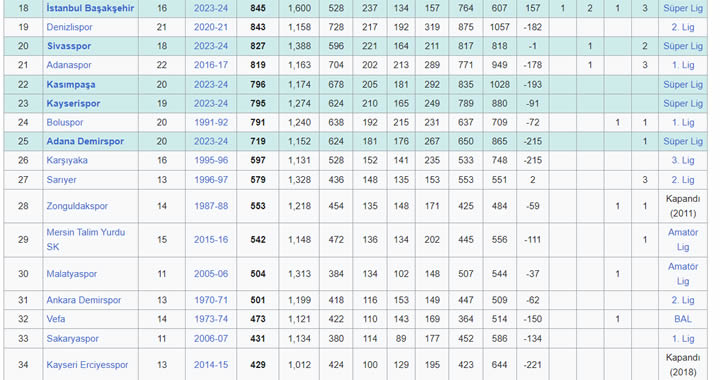The width and height of the screenshot is (720, 380).
Task: Open the Sakaryaspor 2006-07 season link
Action: coord(211,339)
